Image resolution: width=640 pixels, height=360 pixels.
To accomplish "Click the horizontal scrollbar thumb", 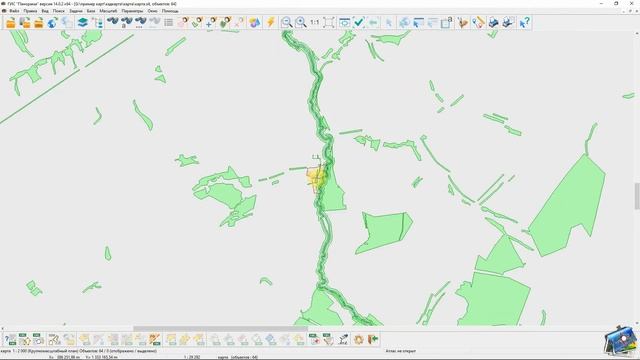I will pyautogui.click(x=220, y=328).
